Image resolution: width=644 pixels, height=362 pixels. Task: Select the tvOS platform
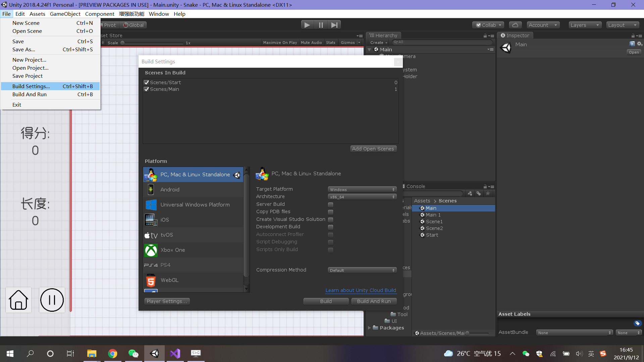(193, 235)
